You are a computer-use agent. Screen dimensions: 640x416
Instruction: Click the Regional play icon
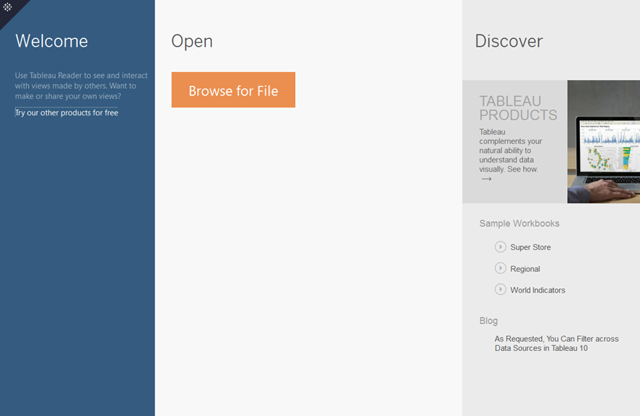500,268
